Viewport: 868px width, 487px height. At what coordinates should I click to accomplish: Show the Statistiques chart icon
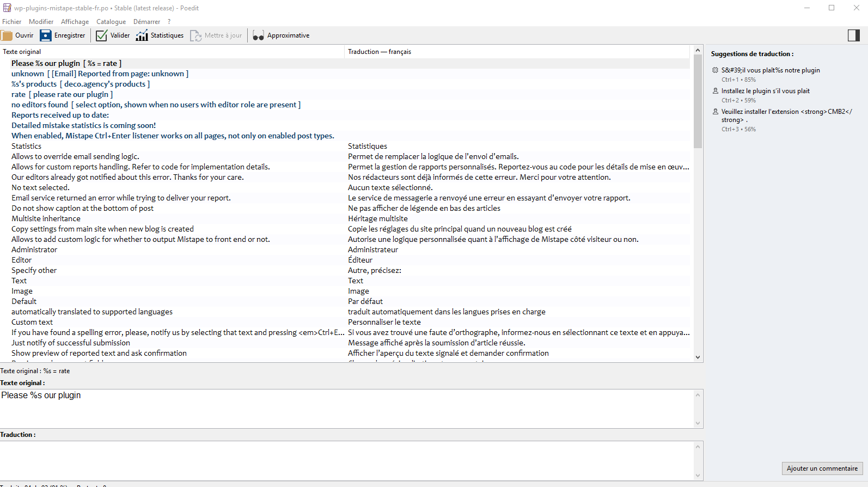[142, 35]
